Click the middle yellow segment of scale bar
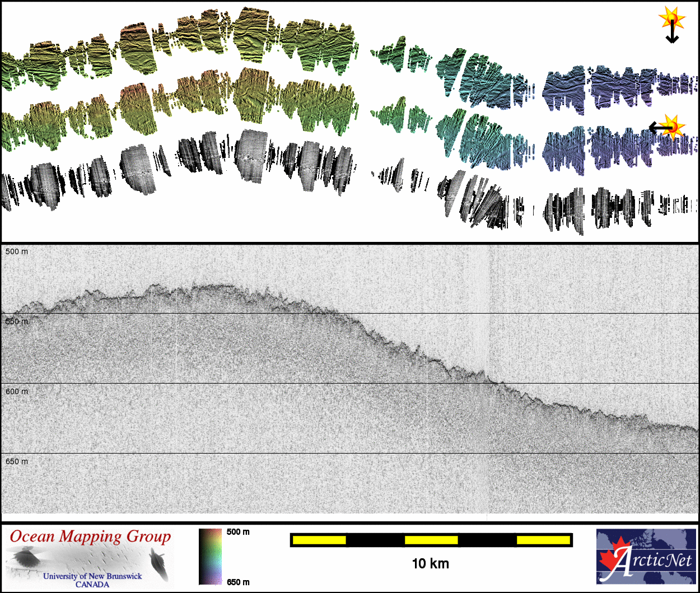 pos(431,540)
